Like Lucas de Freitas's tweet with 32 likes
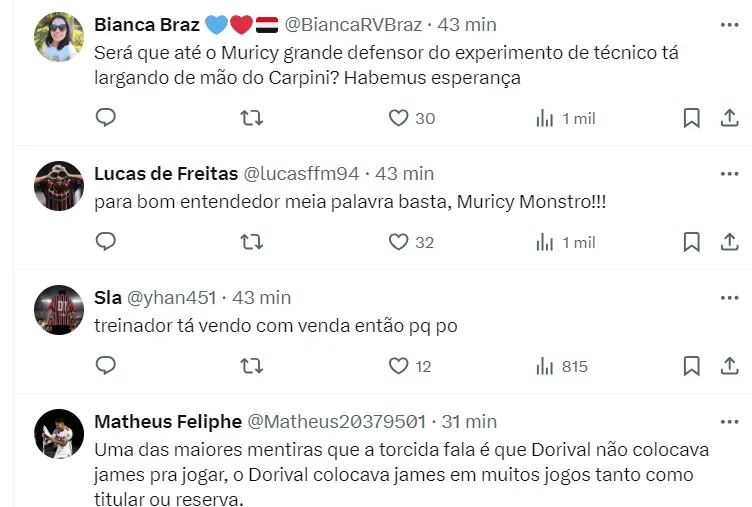 click(399, 242)
